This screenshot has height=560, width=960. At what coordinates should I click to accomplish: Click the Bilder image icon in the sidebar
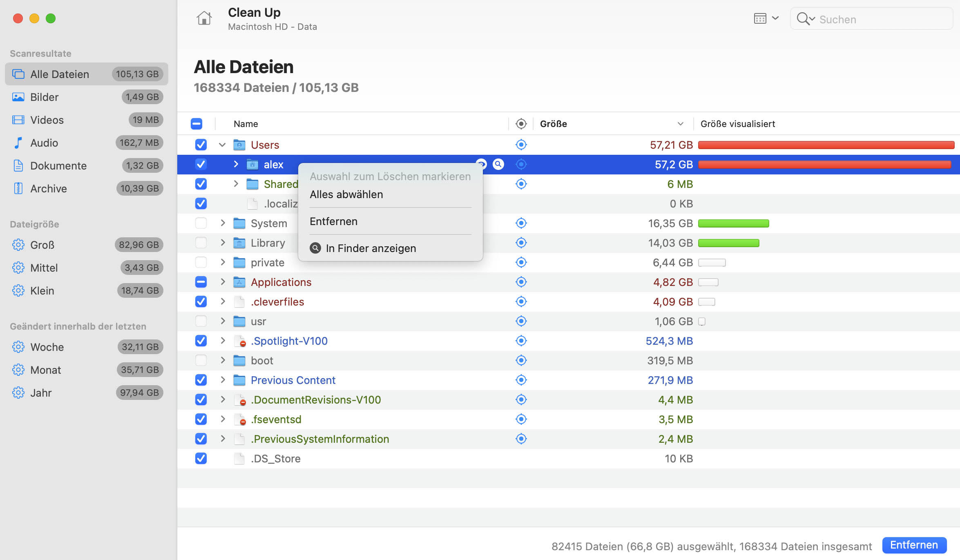coord(18,97)
